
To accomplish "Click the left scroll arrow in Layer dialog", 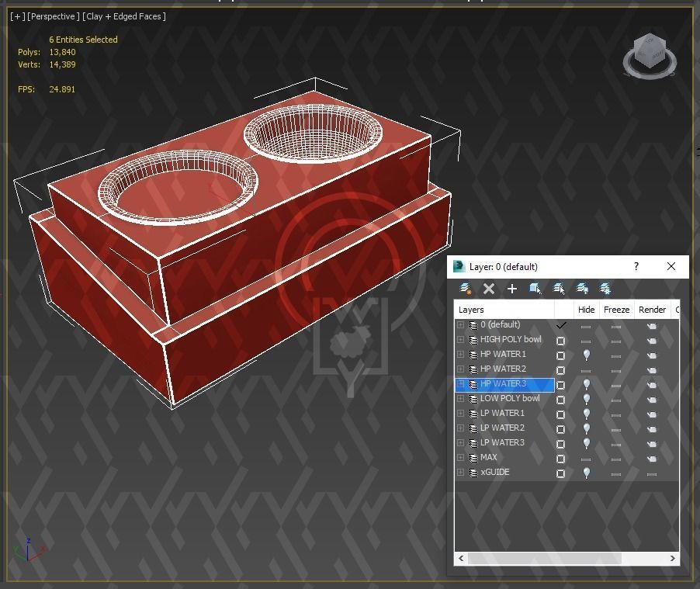I will [x=461, y=558].
